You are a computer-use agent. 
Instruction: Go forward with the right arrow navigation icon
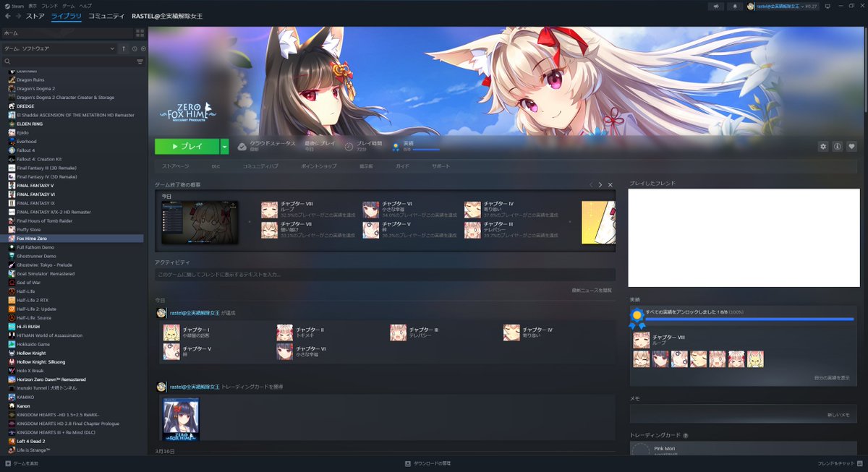pyautogui.click(x=18, y=16)
